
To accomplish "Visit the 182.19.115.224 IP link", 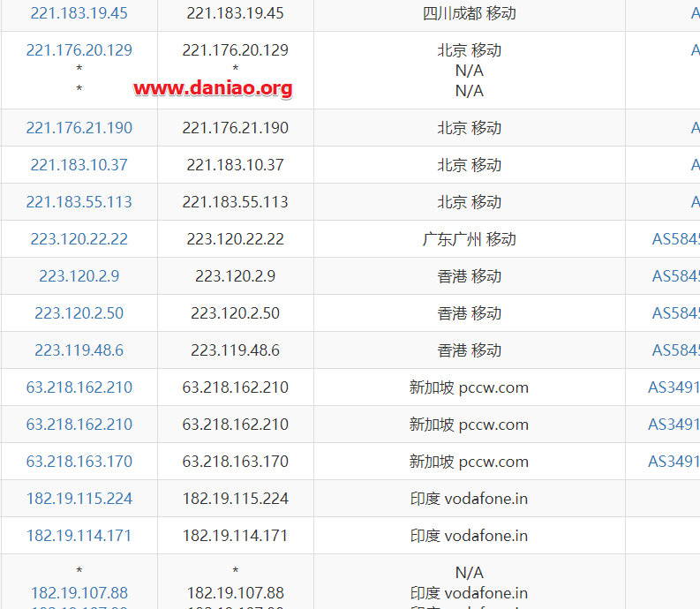I will pyautogui.click(x=79, y=499).
